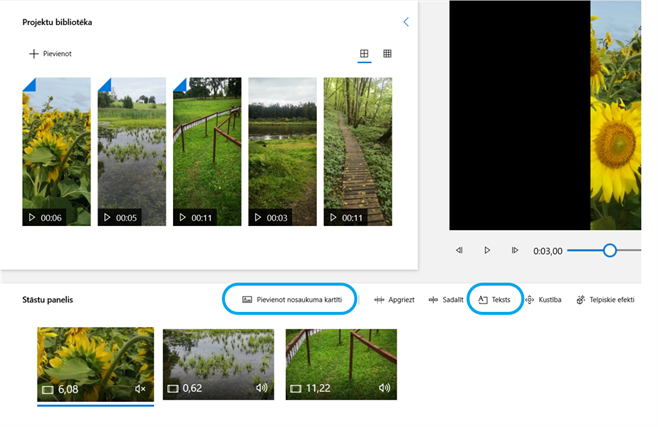
Task: Open Telpiskie efekti 3D effects
Action: [606, 299]
